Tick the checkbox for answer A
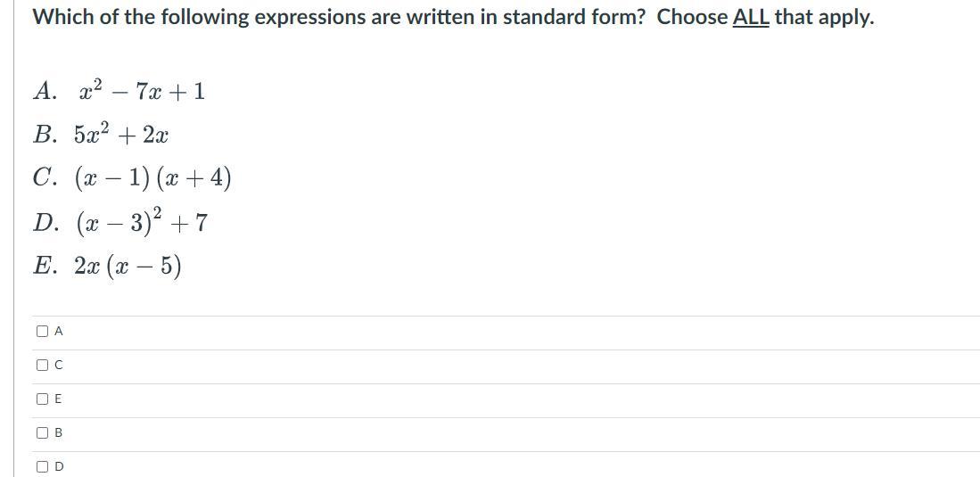This screenshot has height=477, width=980. [x=43, y=331]
